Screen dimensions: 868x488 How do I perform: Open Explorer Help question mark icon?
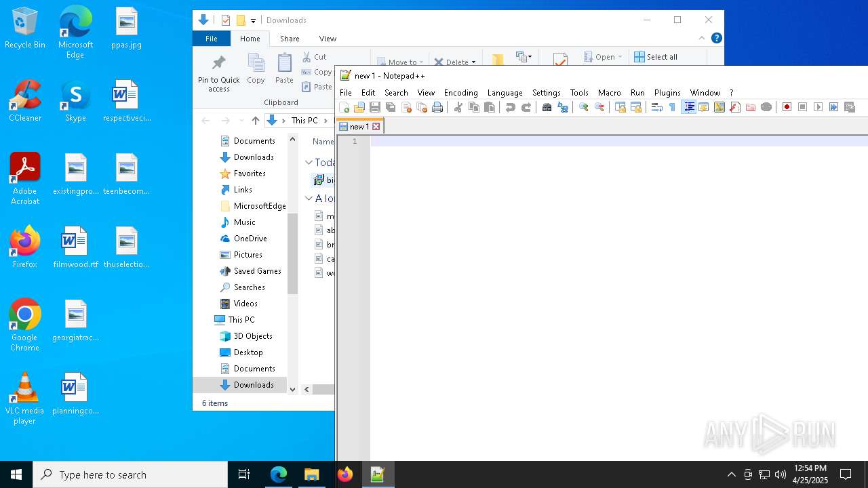[x=716, y=39]
